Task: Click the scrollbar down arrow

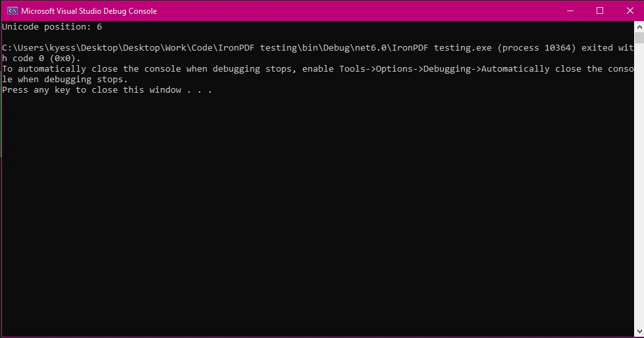Action: tap(639, 332)
